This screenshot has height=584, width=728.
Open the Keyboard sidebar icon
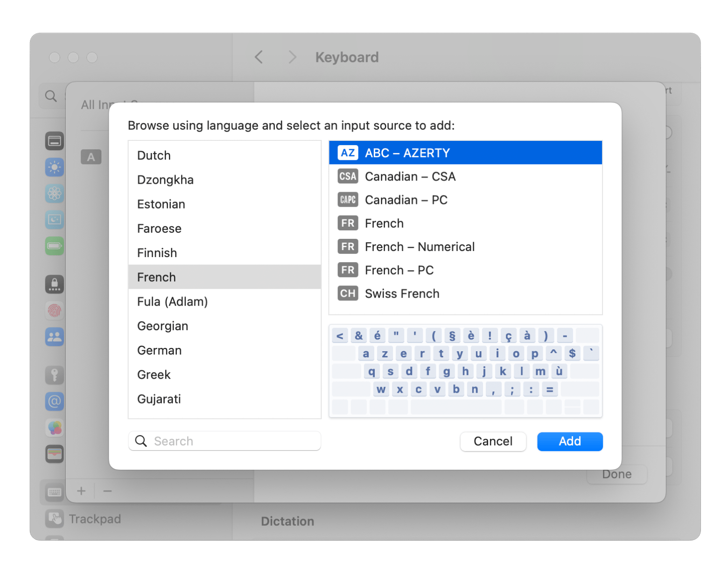tap(55, 492)
